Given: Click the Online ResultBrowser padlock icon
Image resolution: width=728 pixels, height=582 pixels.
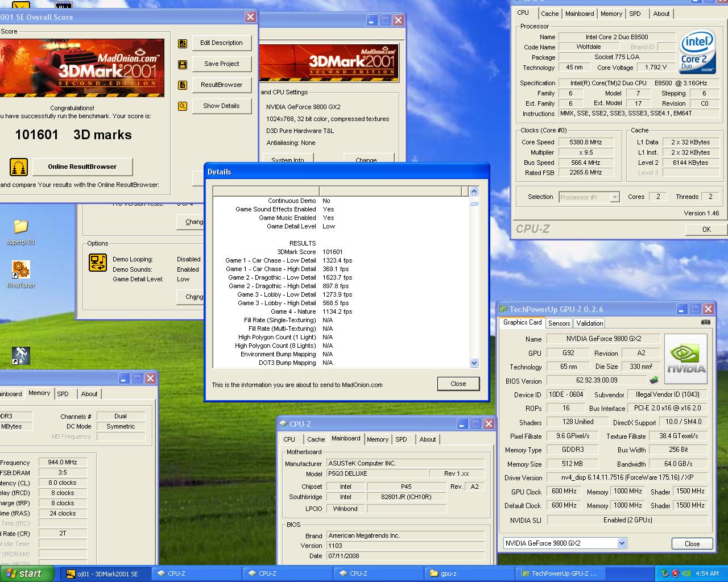Looking at the screenshot, I should click(19, 167).
